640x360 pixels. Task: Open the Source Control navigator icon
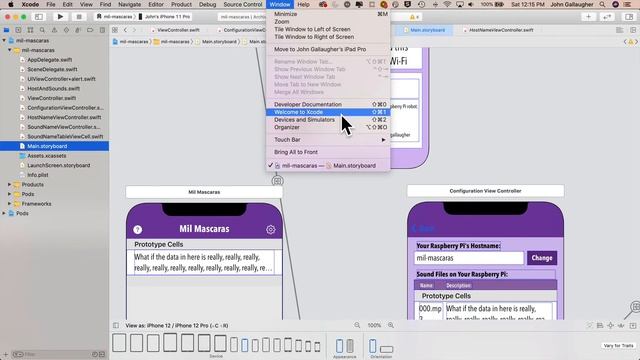18,30
